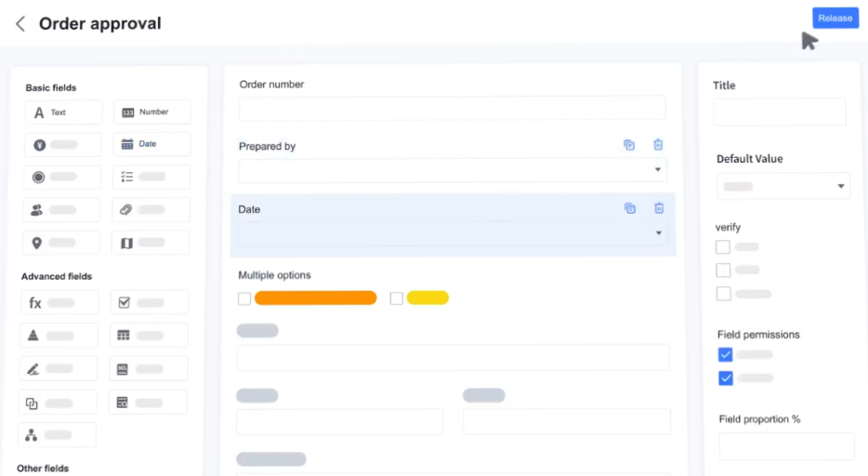
Task: Click the Order number input field
Action: [x=453, y=108]
